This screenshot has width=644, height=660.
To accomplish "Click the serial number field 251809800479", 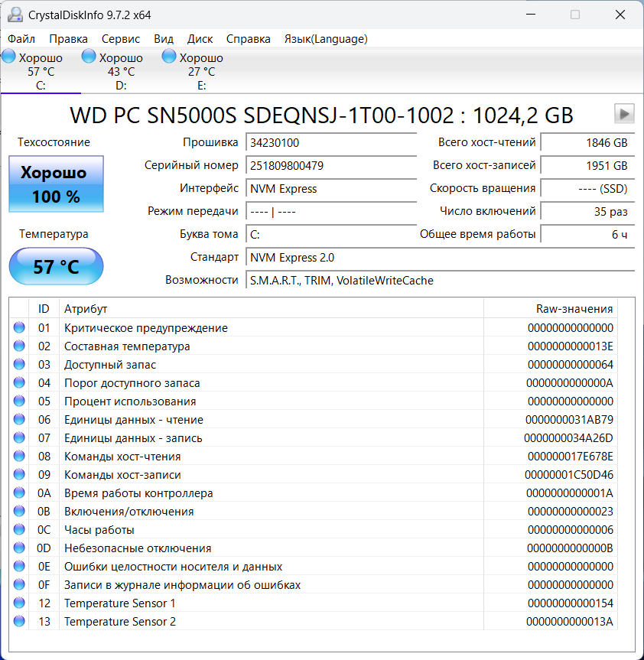I will pos(331,165).
